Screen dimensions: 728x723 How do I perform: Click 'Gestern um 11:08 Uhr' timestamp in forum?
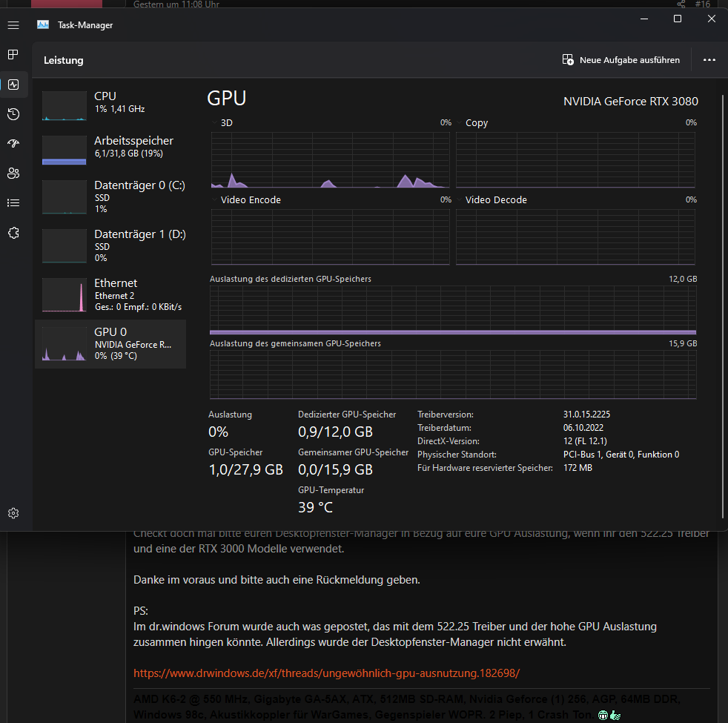pyautogui.click(x=176, y=4)
